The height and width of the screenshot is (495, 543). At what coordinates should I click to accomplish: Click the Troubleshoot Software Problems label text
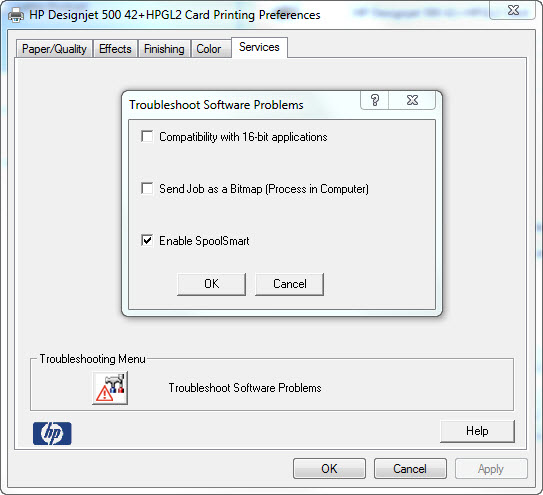tap(245, 388)
